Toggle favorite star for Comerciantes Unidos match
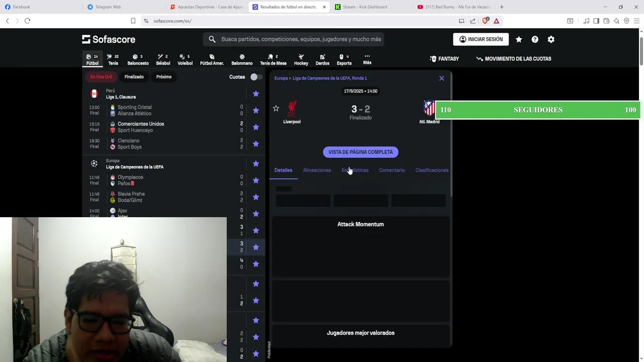The image size is (644, 362). click(256, 127)
